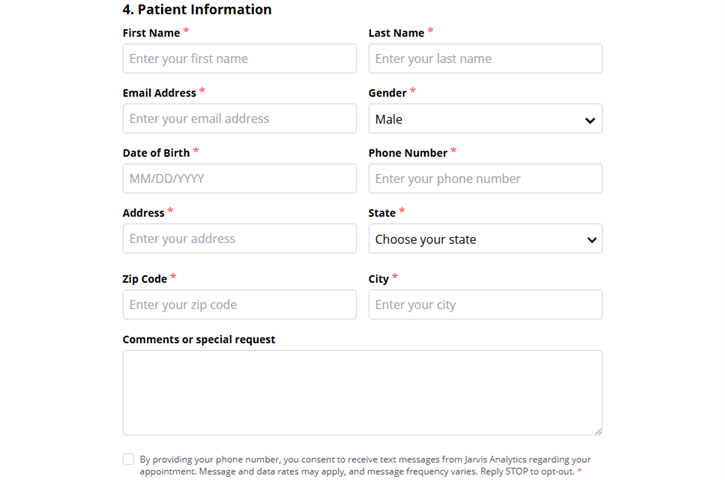Click the comments textarea resize handle
Image resolution: width=725 pixels, height=480 pixels.
(x=598, y=430)
